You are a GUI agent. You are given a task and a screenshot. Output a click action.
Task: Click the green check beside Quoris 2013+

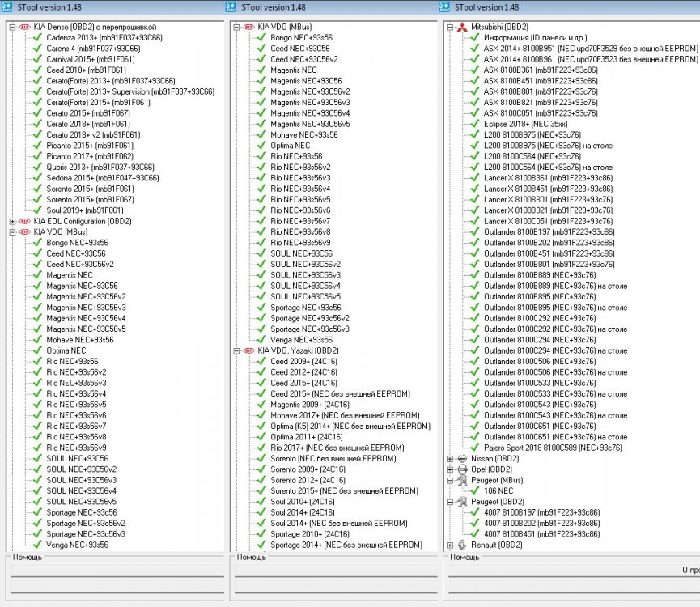point(38,167)
